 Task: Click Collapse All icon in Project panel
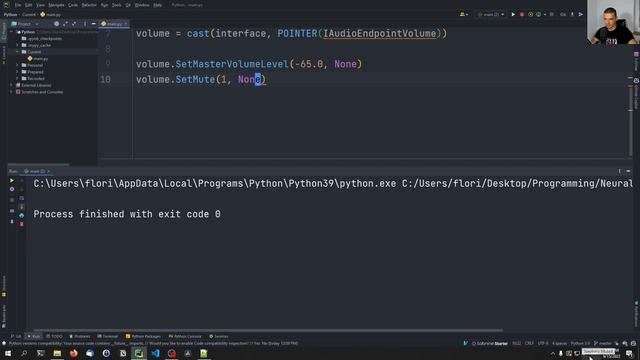coord(74,24)
